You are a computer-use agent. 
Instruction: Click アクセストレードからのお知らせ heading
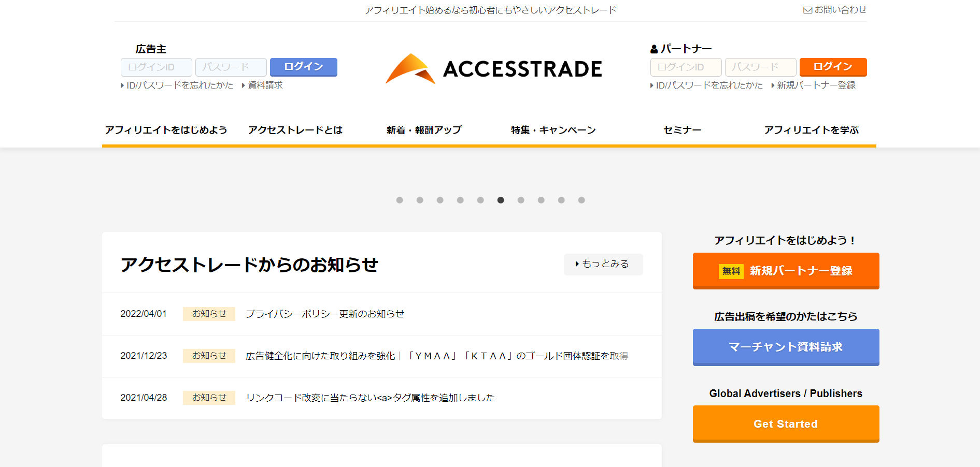pyautogui.click(x=249, y=265)
